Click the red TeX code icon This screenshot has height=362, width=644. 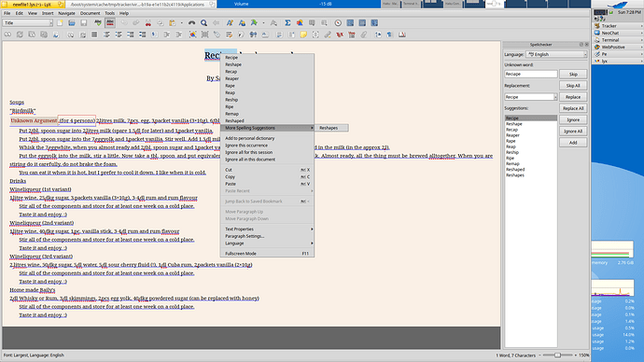[x=340, y=35]
